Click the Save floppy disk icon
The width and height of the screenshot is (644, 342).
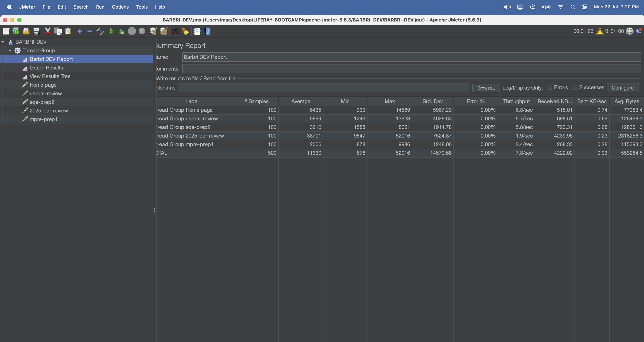36,31
